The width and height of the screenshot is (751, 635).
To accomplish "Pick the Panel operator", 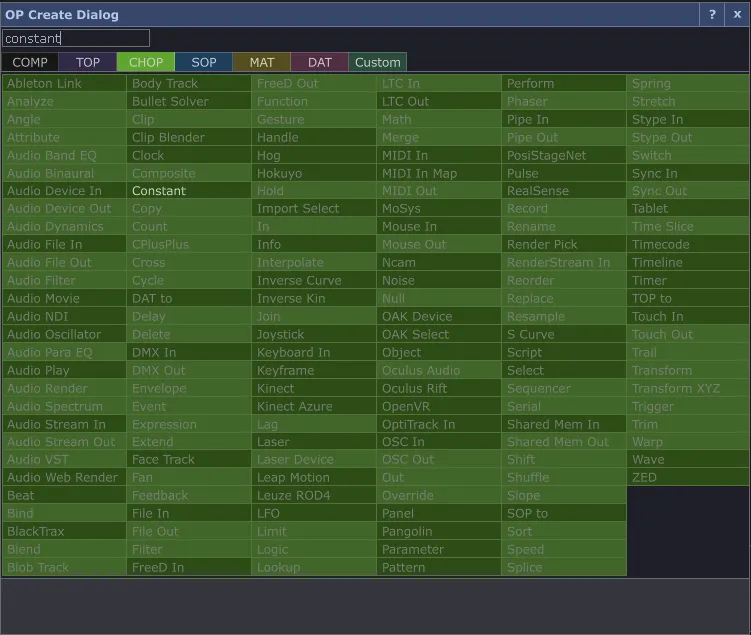I will click(439, 513).
